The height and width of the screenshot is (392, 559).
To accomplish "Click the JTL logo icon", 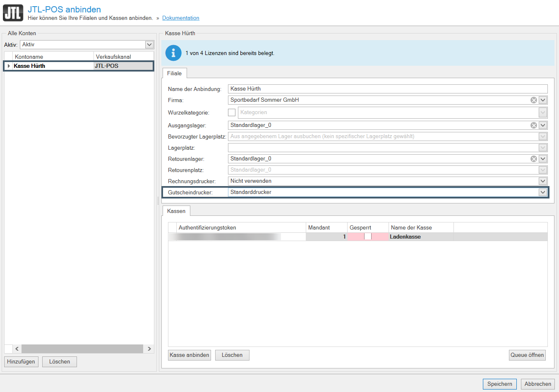I will 13,13.
